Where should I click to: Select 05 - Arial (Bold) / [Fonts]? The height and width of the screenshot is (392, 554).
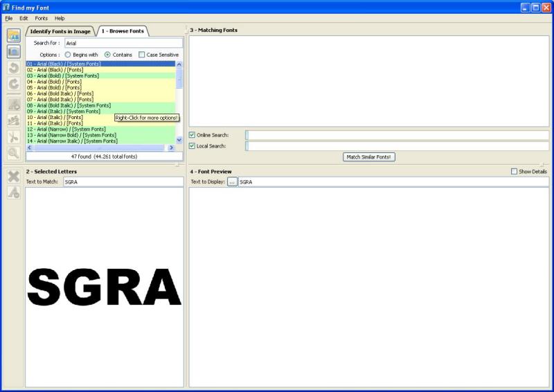click(x=100, y=88)
